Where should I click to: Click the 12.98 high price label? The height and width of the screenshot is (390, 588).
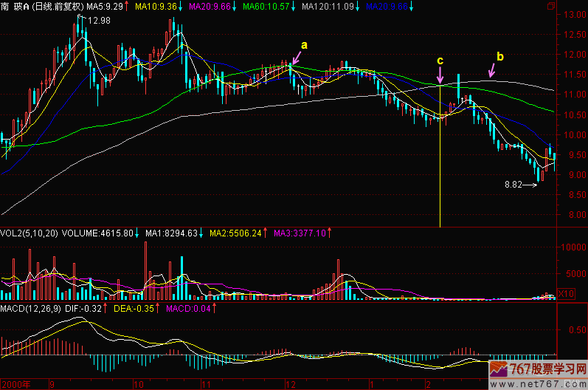(99, 20)
